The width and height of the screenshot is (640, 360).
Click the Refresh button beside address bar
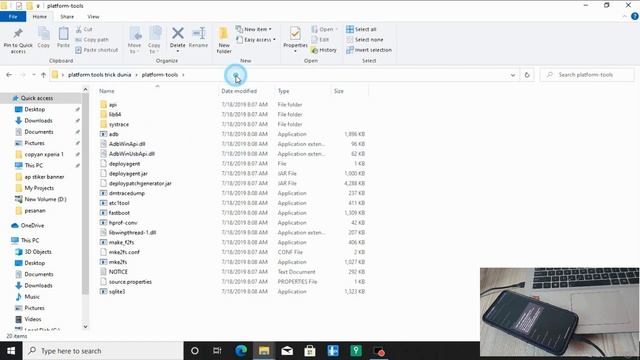point(527,75)
